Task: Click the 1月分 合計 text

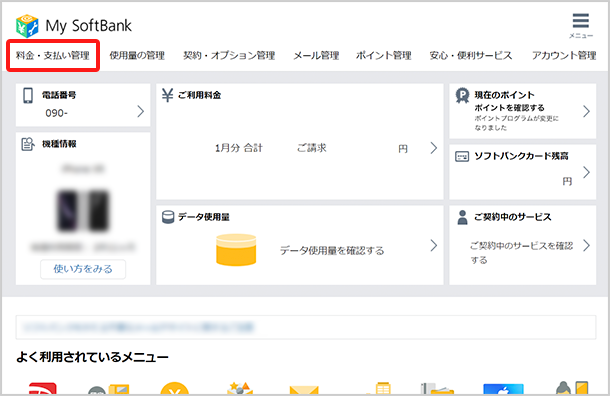Action: pos(238,148)
